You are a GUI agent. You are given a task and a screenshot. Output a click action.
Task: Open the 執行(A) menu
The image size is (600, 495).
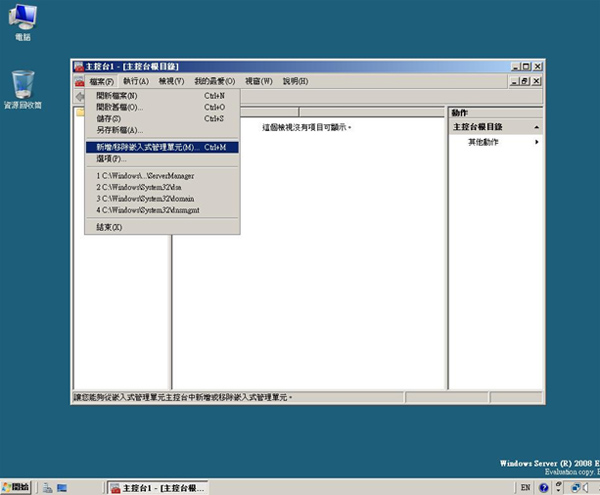click(x=136, y=81)
